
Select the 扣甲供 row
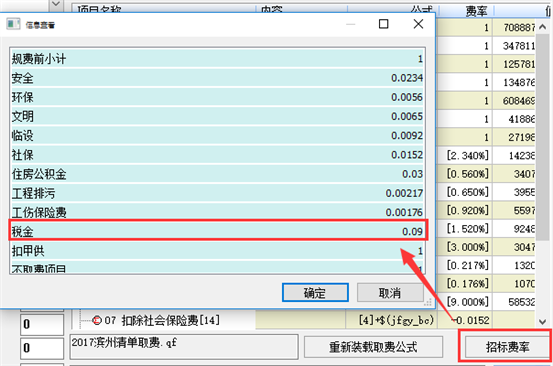tap(218, 251)
